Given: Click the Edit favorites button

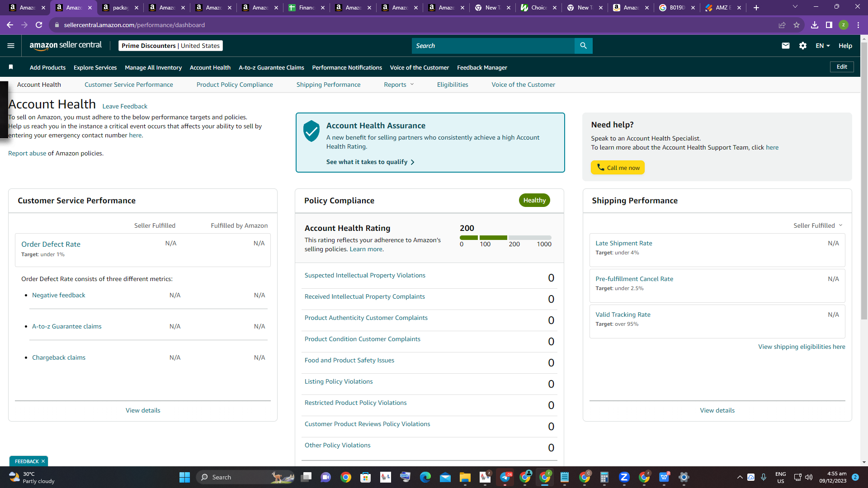Looking at the screenshot, I should coord(842,67).
